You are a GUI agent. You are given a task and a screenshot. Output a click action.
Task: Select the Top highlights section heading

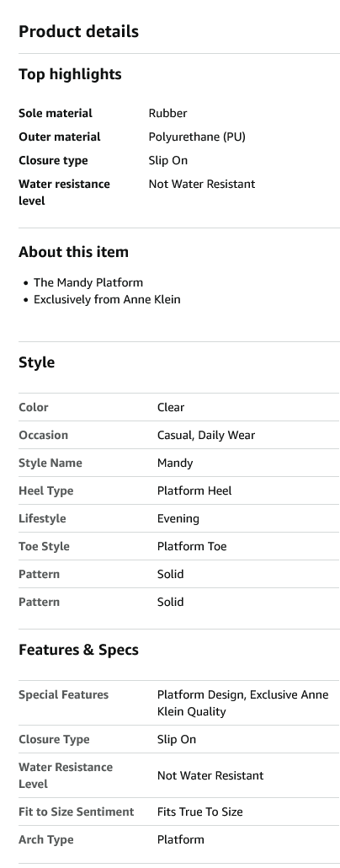[x=70, y=74]
